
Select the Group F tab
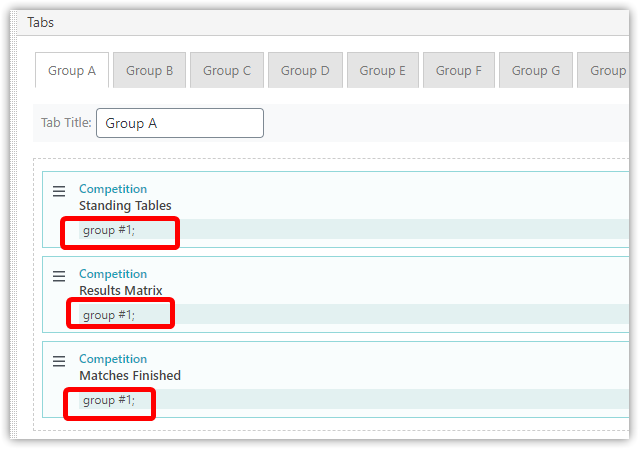pos(458,70)
